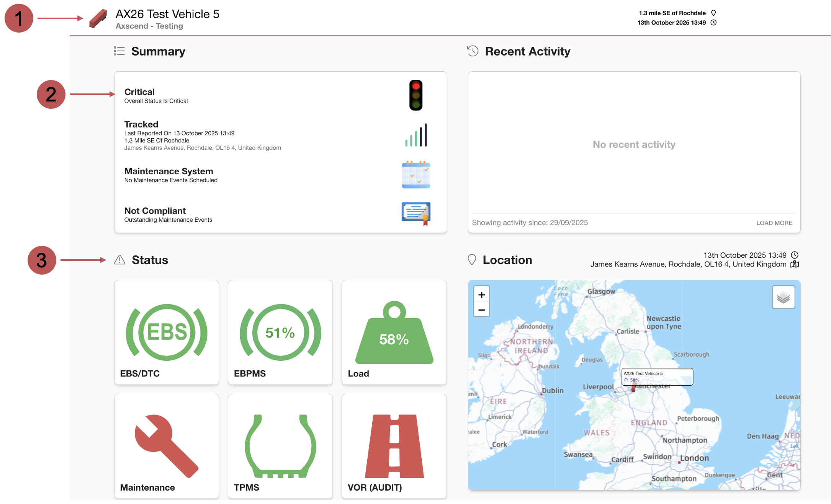Select the TPMS tyre tile
Screen dimensions: 831x504
coord(280,446)
